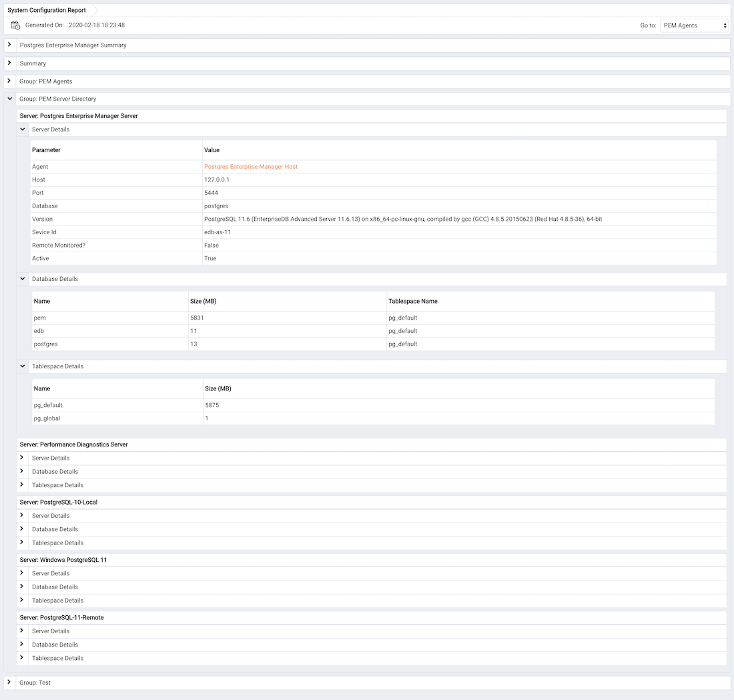Expand the Postgres Enterprise Manager Summary section
Image resolution: width=734 pixels, height=700 pixels.
pos(9,45)
